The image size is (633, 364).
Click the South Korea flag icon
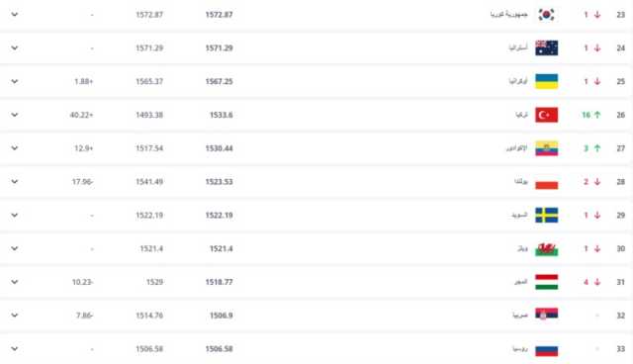click(547, 15)
